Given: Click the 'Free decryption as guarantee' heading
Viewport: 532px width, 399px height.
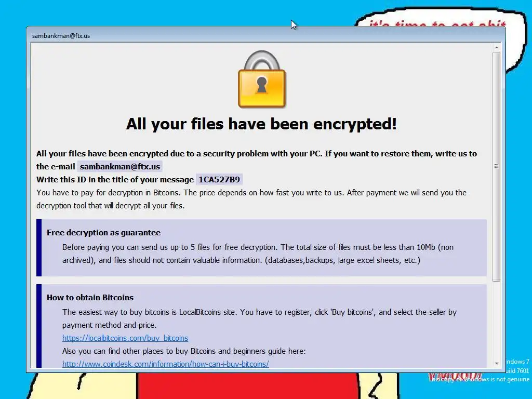Looking at the screenshot, I should coord(104,233).
